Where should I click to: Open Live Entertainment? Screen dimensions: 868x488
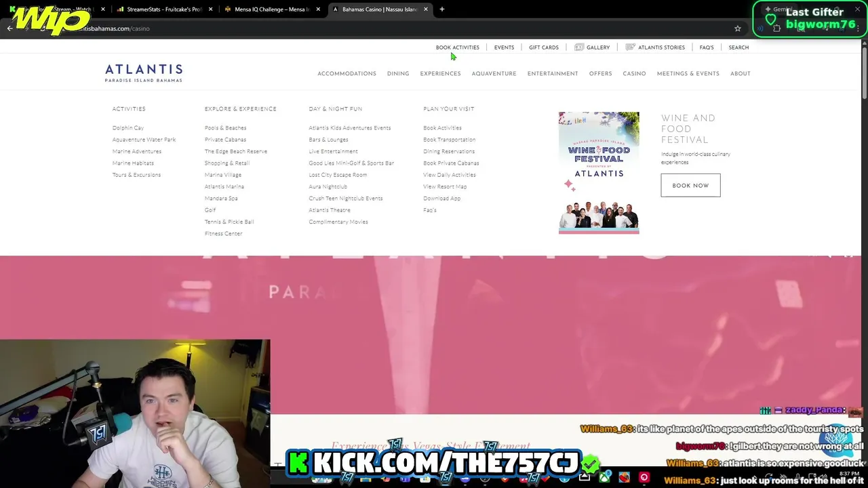click(333, 151)
